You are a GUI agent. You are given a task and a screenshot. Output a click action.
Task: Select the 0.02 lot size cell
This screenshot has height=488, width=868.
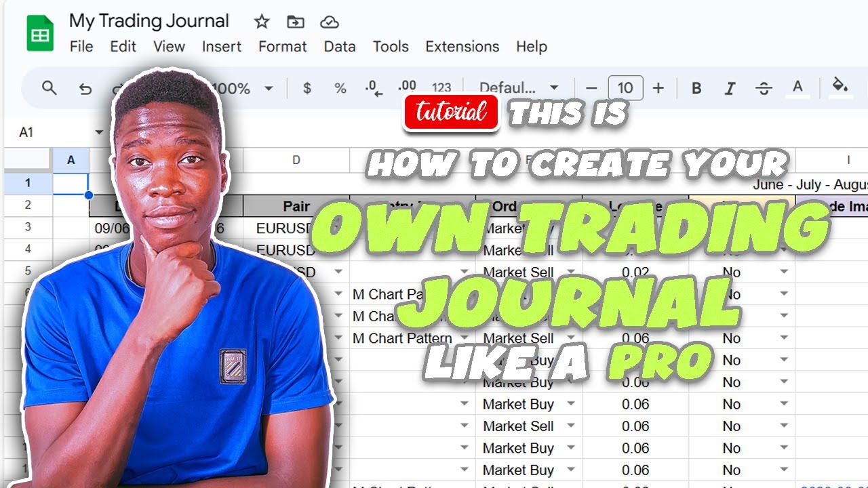coord(635,272)
